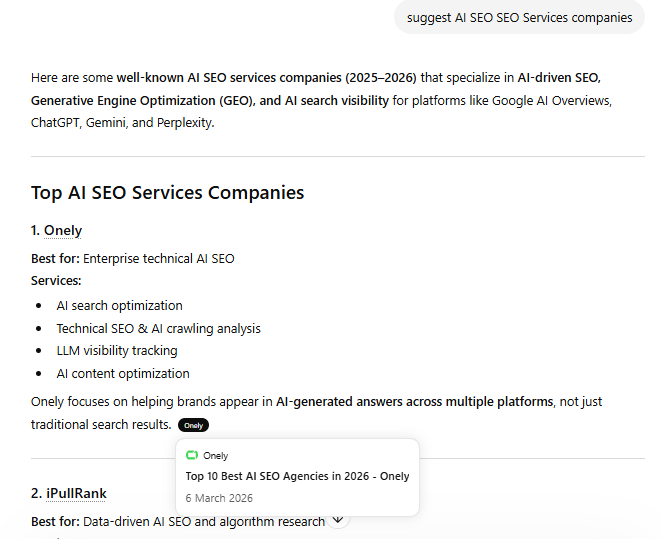The image size is (661, 539).
Task: Click the '6 March 2026' date in popup
Action: tap(219, 498)
